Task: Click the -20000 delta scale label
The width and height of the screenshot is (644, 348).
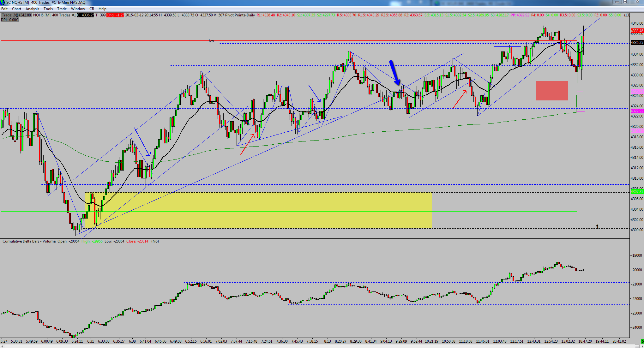Action: point(636,270)
